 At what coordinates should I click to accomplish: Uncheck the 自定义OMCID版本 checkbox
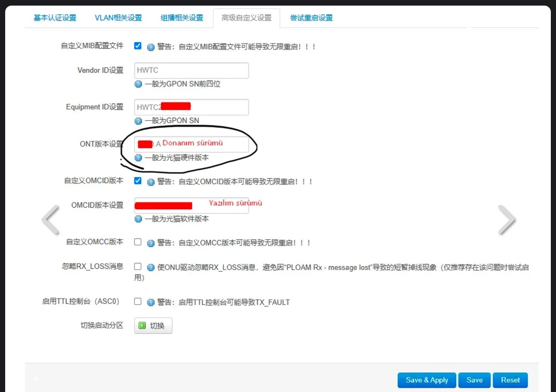click(137, 180)
